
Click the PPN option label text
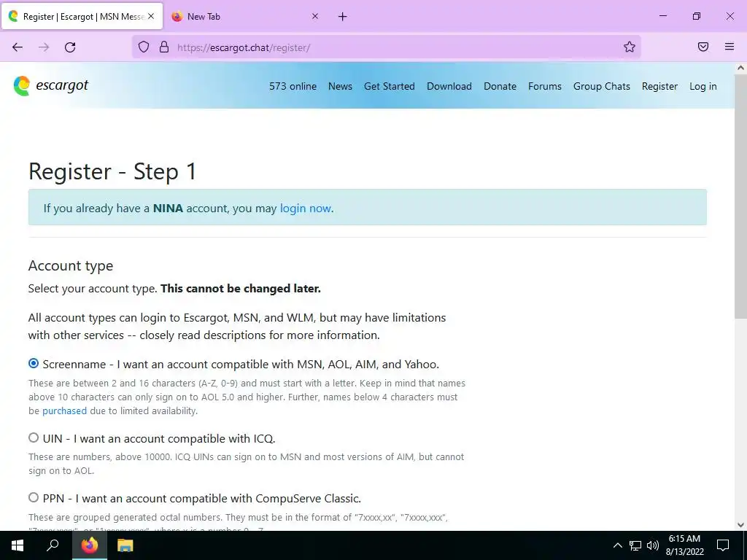click(x=202, y=499)
